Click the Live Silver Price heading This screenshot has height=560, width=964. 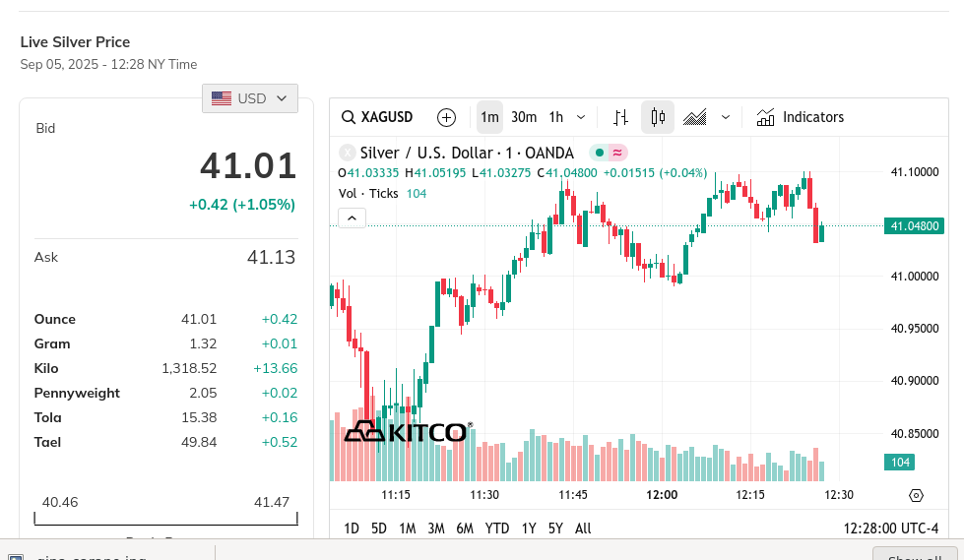point(75,42)
